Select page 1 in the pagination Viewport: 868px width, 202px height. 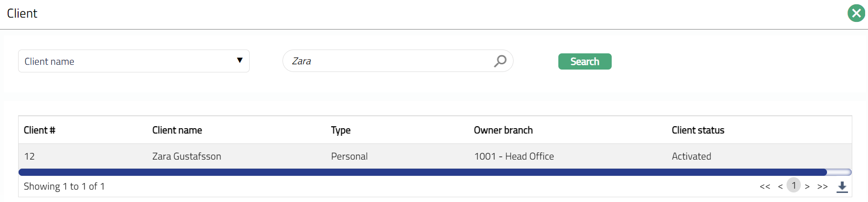click(x=794, y=185)
